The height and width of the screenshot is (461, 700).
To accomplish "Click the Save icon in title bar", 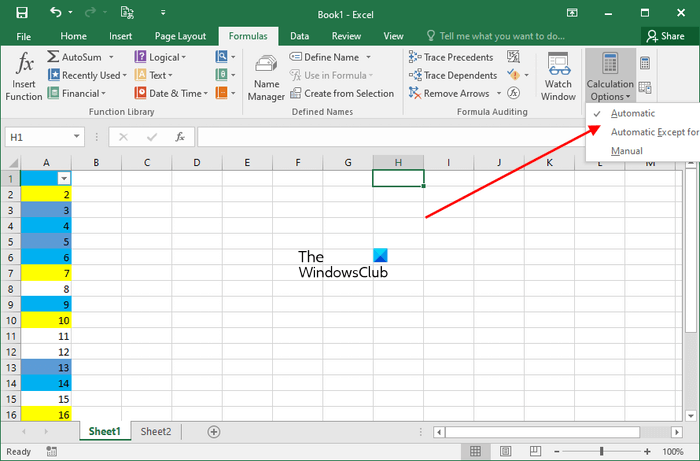I will point(19,13).
